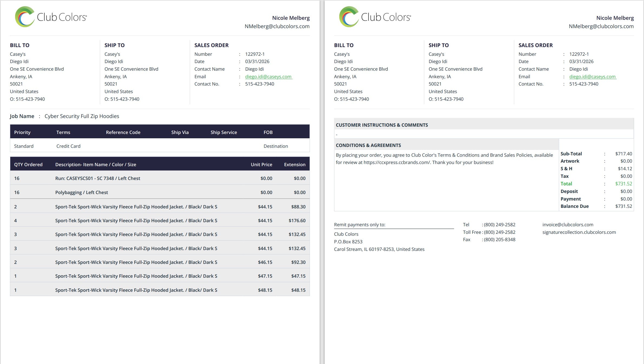Click the 'Artwork' totals label
Viewport: 644px width, 364px height.
click(570, 161)
